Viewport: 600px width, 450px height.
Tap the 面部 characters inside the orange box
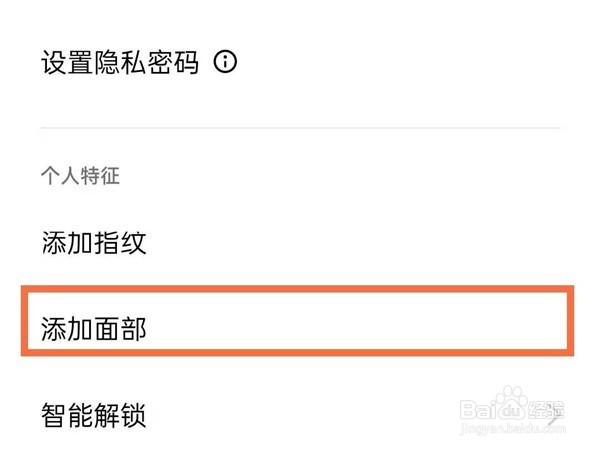click(x=121, y=328)
